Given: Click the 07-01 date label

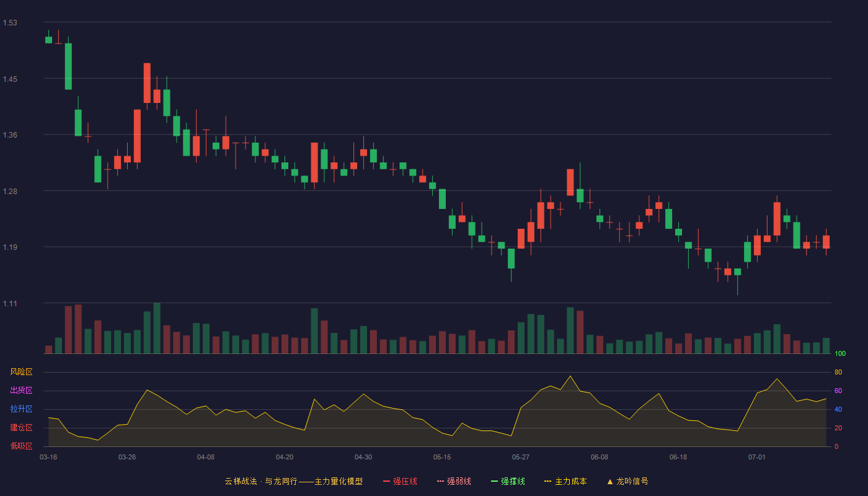Looking at the screenshot, I should [x=757, y=457].
